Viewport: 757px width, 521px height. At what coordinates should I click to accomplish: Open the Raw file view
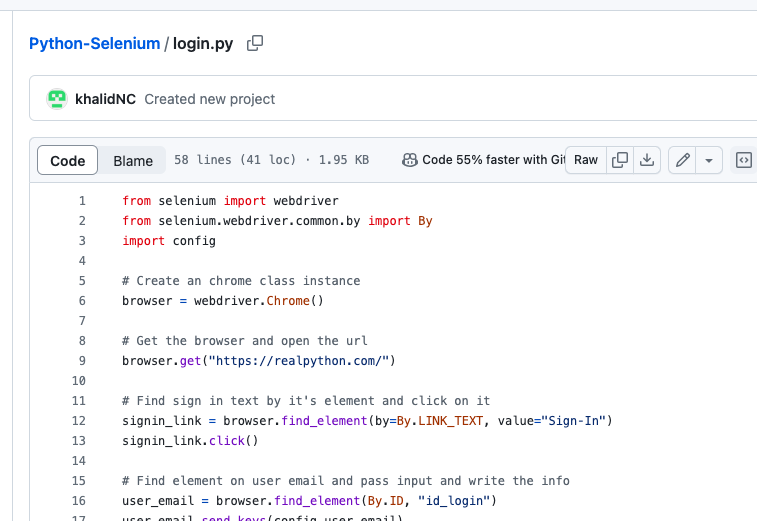[586, 160]
